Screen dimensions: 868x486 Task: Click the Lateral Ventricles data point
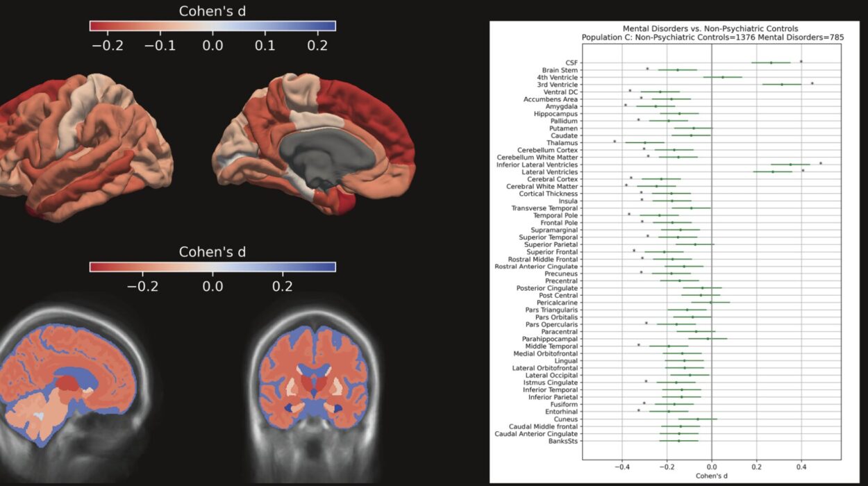coord(772,171)
